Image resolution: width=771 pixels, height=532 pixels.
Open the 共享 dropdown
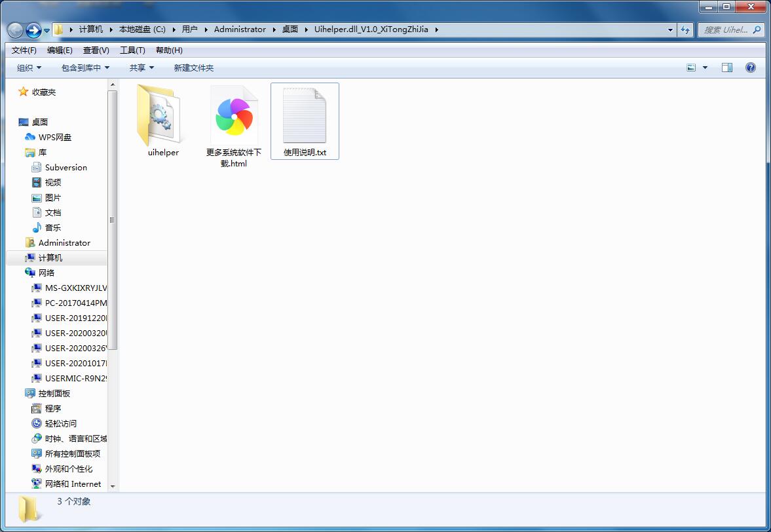pyautogui.click(x=141, y=68)
